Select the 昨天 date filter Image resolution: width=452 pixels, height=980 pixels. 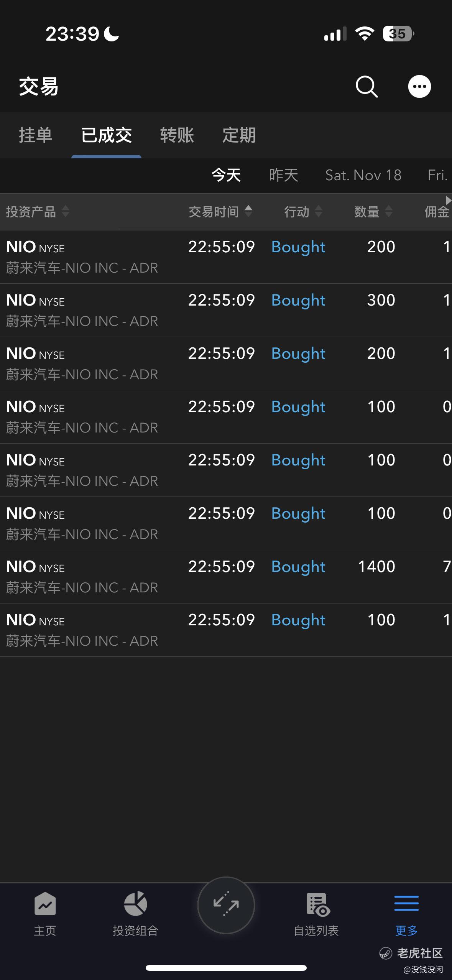click(283, 175)
